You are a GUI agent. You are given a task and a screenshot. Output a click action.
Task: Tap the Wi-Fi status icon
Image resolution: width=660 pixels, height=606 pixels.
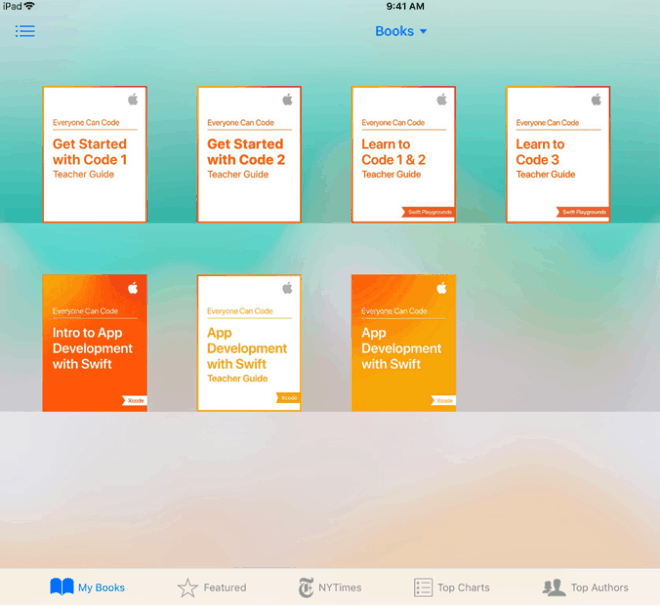tap(30, 6)
